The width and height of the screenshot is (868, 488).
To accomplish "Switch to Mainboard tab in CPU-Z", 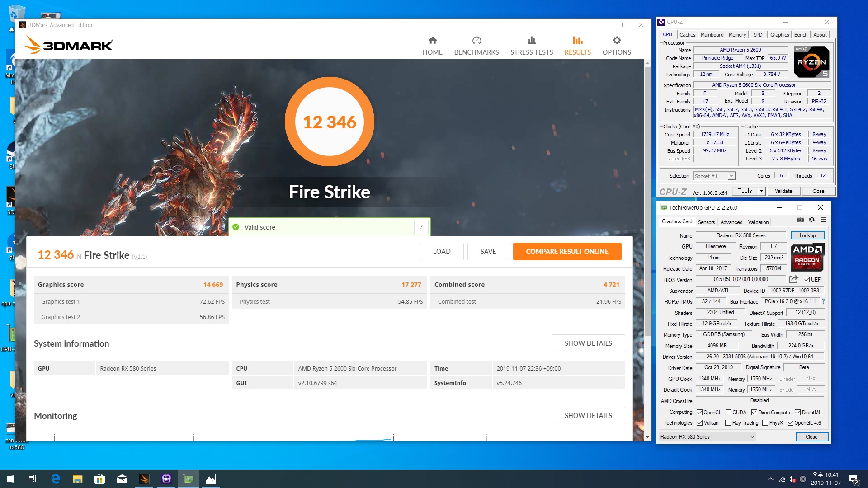I will point(712,35).
